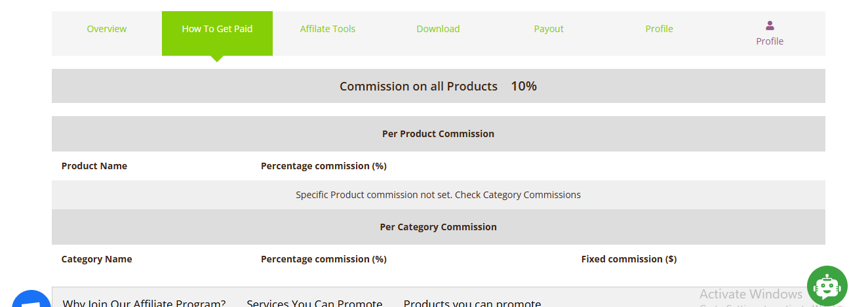Select the How To Get Paid tab
The width and height of the screenshot is (868, 307).
tap(217, 29)
